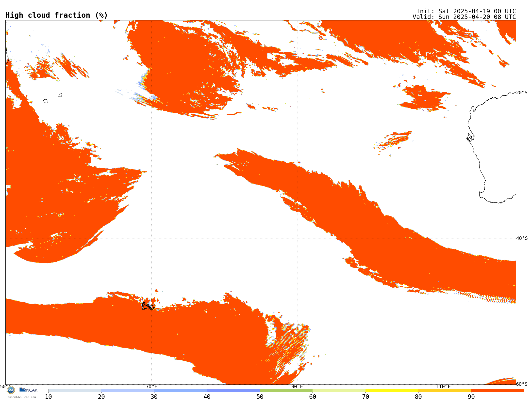Click the Mauritius island outline near 20°S
Screen dimensions: 532x400
[60, 95]
